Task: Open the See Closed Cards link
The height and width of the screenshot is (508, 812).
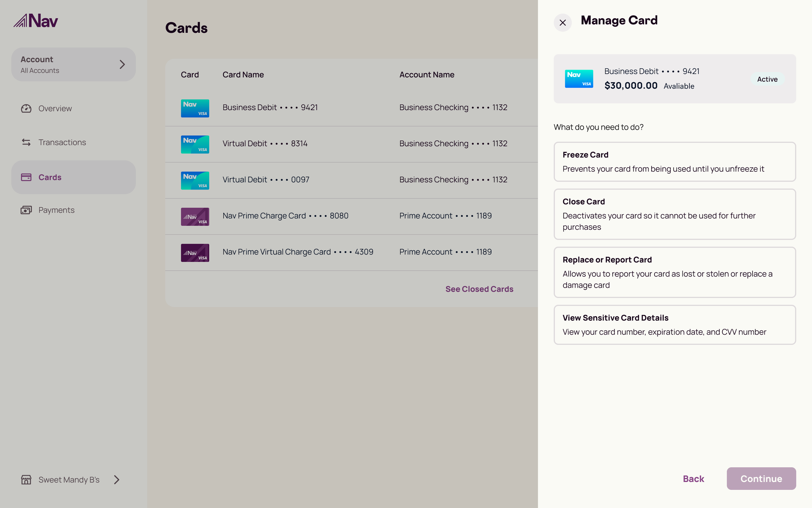Action: point(479,289)
